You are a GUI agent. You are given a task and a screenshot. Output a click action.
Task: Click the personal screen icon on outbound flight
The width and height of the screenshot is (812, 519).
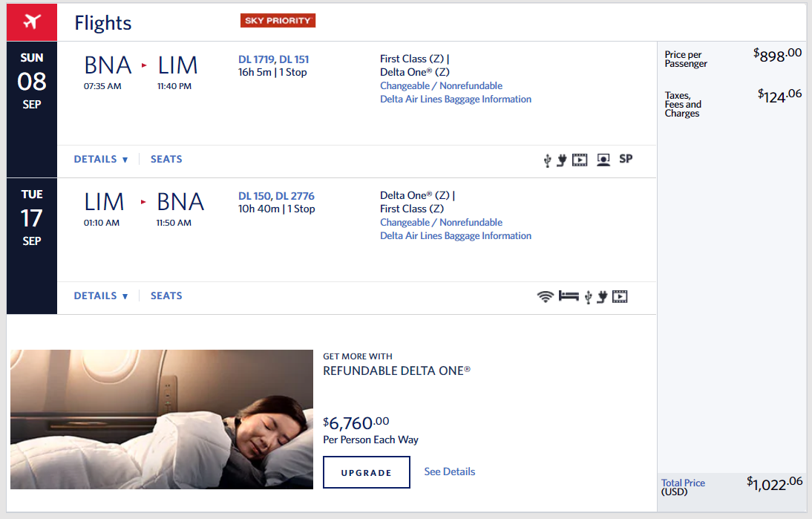coord(603,160)
